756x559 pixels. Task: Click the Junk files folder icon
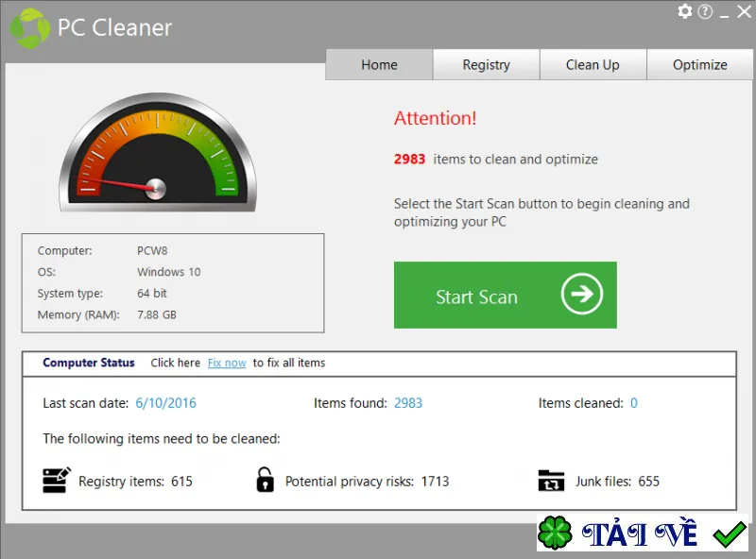[x=551, y=481]
